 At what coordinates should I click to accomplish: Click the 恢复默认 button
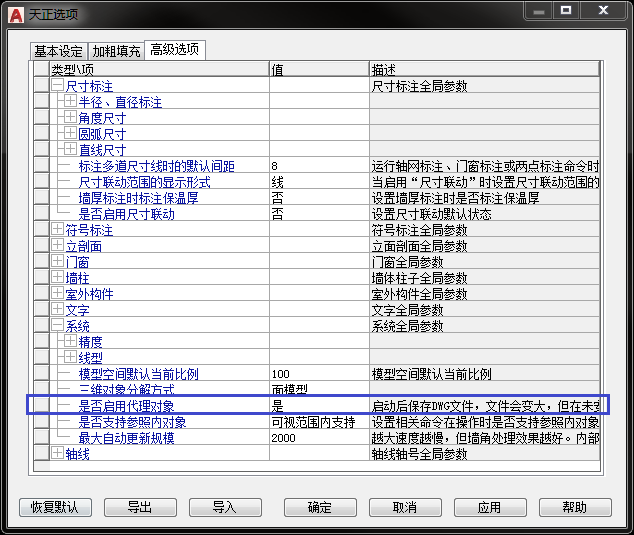click(x=55, y=507)
